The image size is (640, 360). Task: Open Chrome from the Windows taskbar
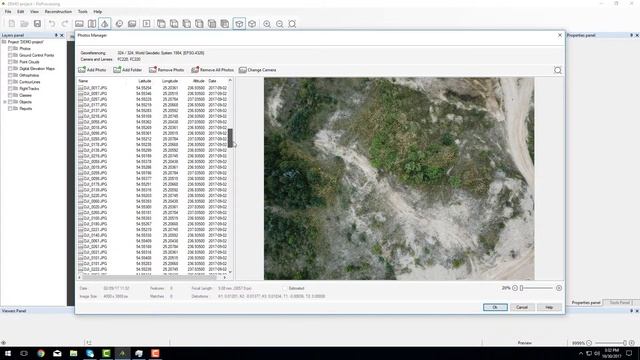pyautogui.click(x=41, y=353)
